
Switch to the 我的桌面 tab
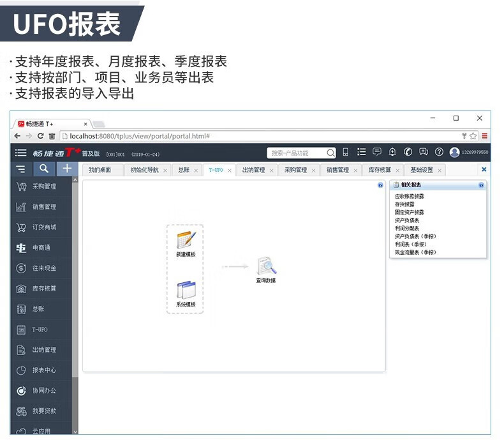pos(100,170)
